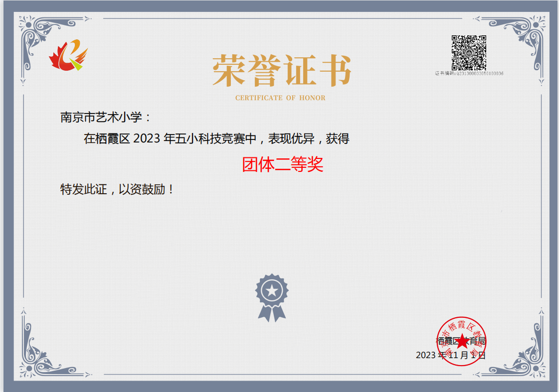The height and width of the screenshot is (392, 559).
Task: Select the golden title 荣誉证书
Action: (282, 71)
